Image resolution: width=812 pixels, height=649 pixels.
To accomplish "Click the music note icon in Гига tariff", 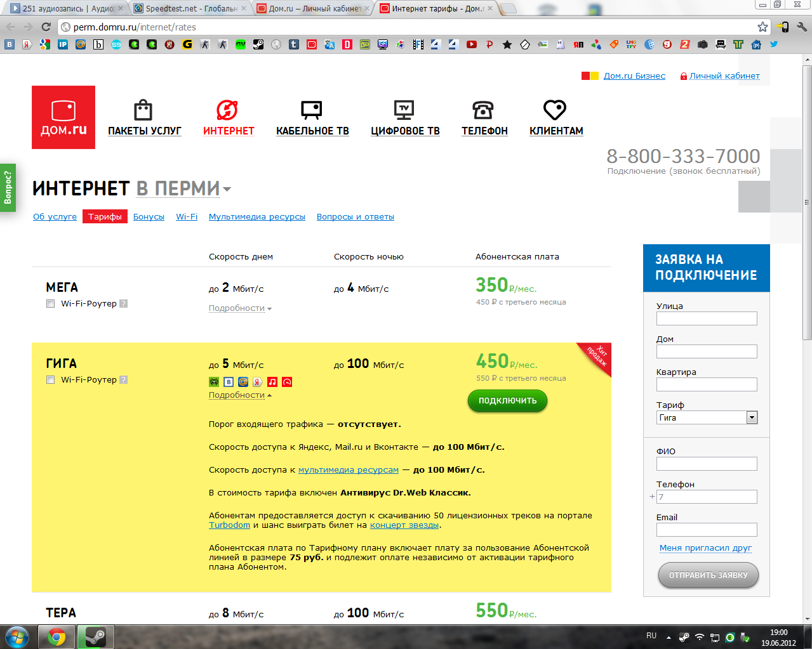I will (x=272, y=382).
